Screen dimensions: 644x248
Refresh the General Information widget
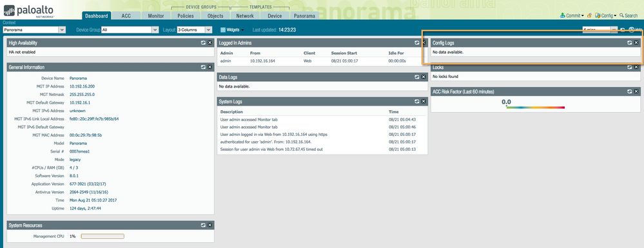tap(203, 67)
